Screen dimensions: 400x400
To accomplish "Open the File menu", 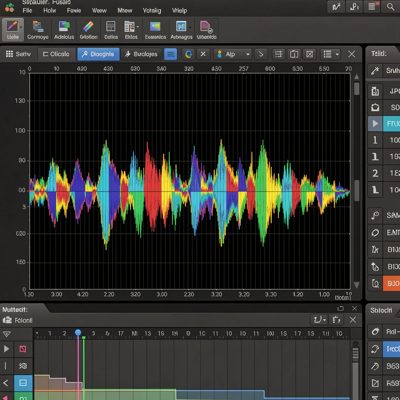I will (x=27, y=11).
